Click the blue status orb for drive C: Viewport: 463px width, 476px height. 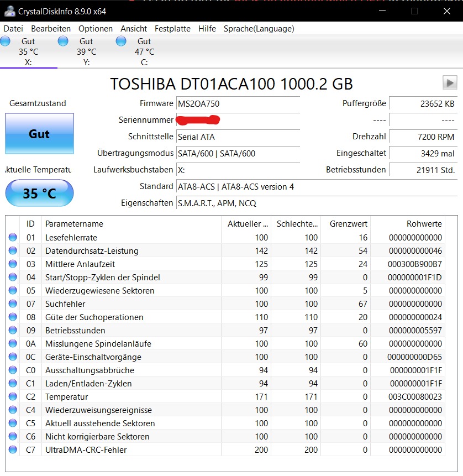click(x=121, y=41)
